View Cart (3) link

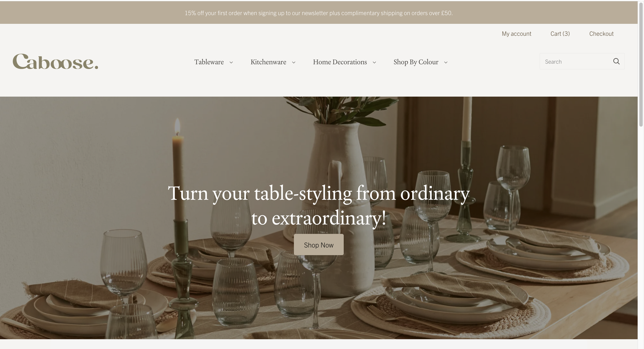point(560,34)
